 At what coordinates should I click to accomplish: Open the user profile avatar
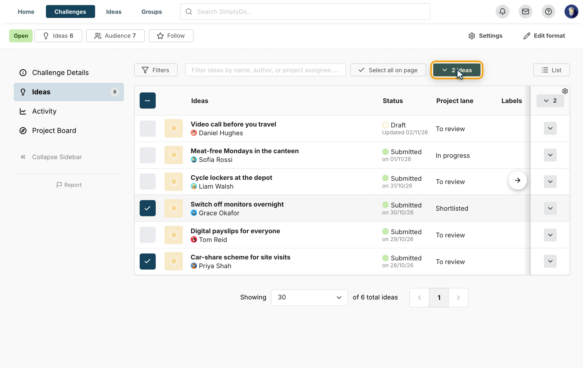[571, 11]
